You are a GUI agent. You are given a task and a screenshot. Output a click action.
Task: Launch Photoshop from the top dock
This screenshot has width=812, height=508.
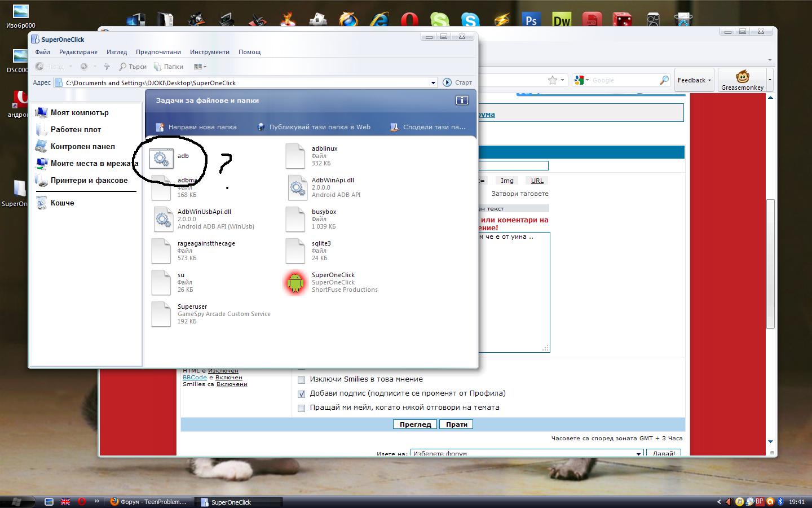[x=531, y=20]
